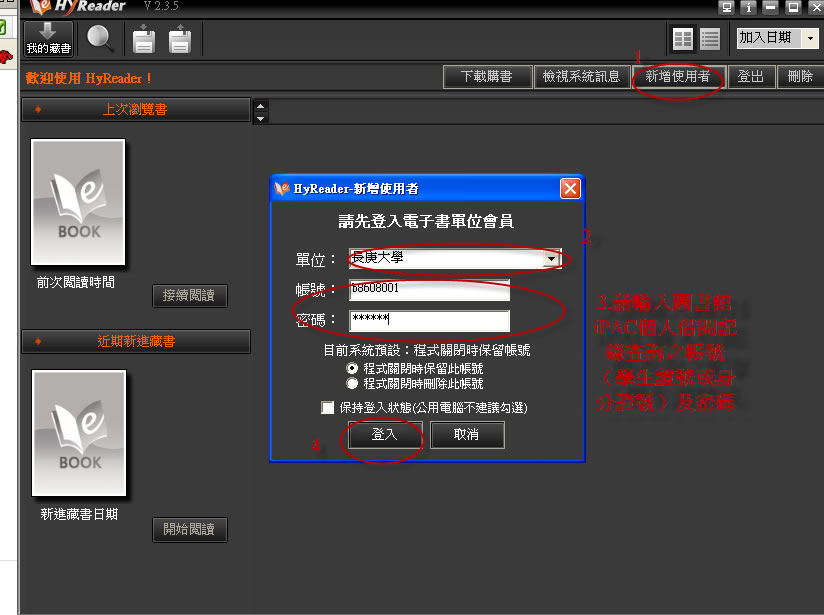824x615 pixels.
Task: Click the down arrow beside 上次瀏覽書
Action: (x=260, y=118)
